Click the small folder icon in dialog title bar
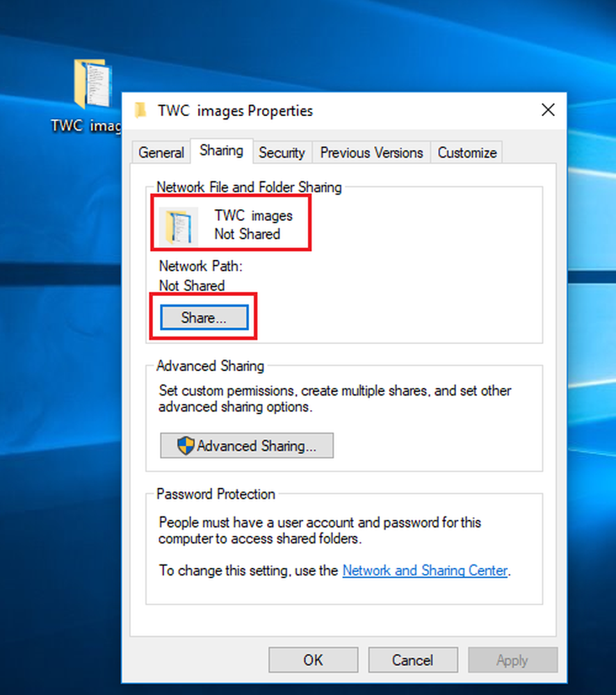This screenshot has height=695, width=616. tap(141, 111)
